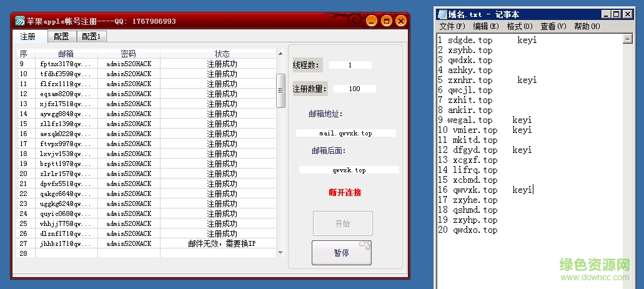Select the row with xjfxl751@qw...
Screen dimensions: 644x289
146,104
